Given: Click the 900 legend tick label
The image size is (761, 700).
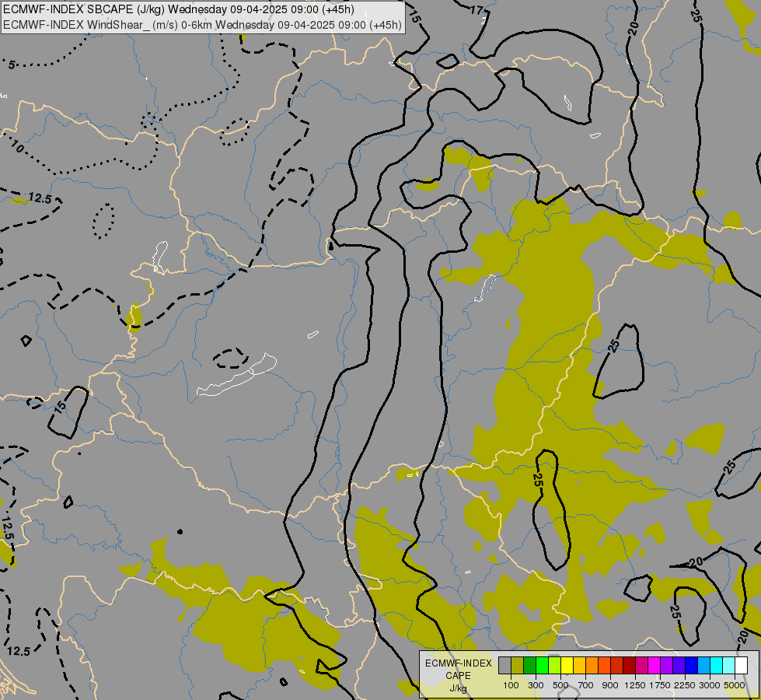Looking at the screenshot, I should point(610,685).
